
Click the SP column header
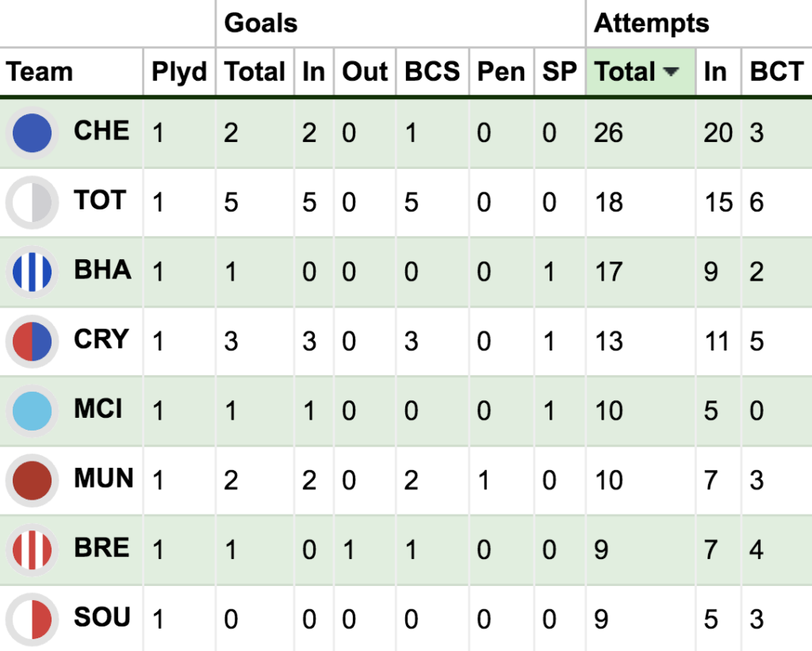559,72
